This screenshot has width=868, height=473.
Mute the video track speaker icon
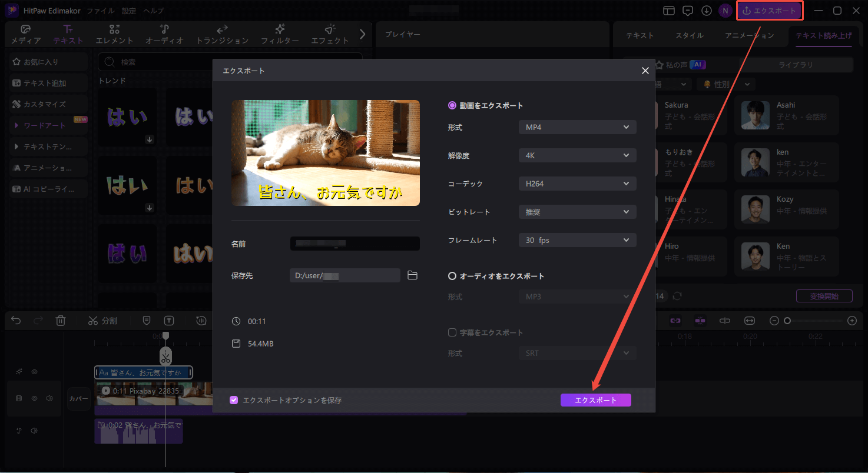tap(49, 398)
